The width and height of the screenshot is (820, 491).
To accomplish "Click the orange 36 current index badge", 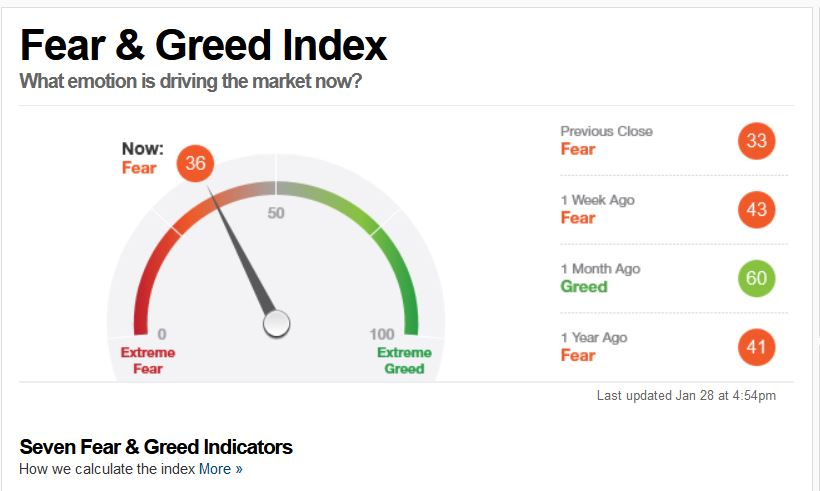I will pyautogui.click(x=195, y=163).
